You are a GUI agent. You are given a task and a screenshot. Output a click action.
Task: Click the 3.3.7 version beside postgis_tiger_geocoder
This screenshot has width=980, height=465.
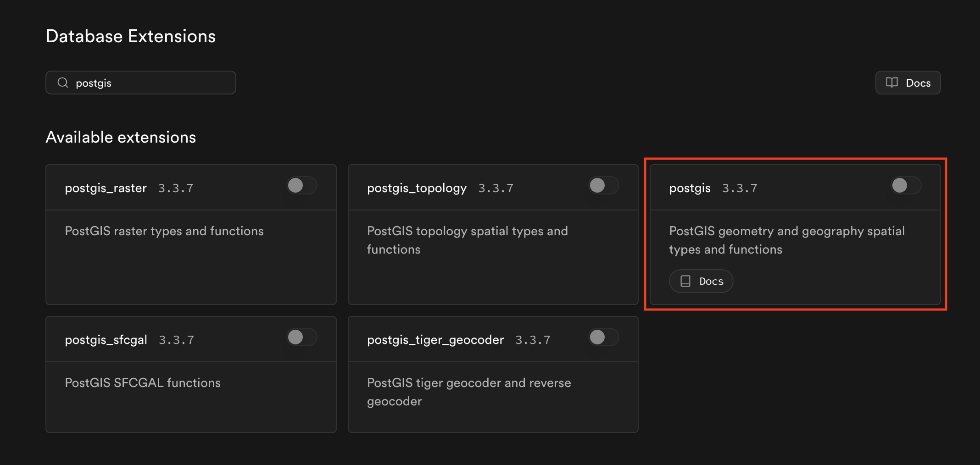point(533,340)
